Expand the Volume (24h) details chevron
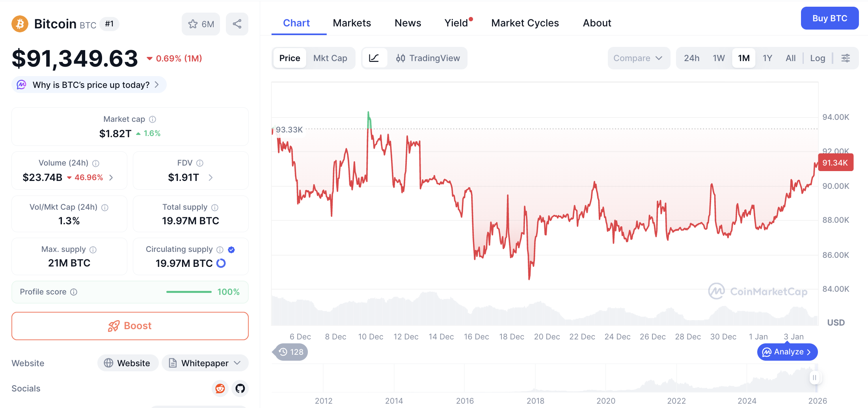The width and height of the screenshot is (868, 408). coord(112,178)
